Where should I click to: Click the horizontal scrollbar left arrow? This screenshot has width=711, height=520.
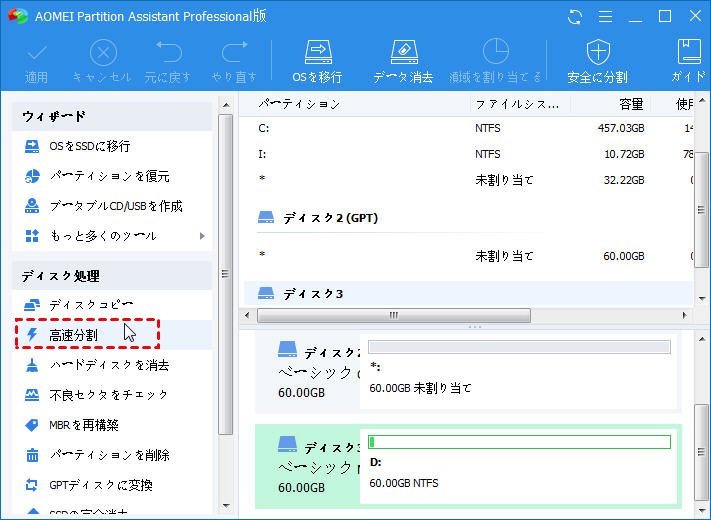click(247, 315)
